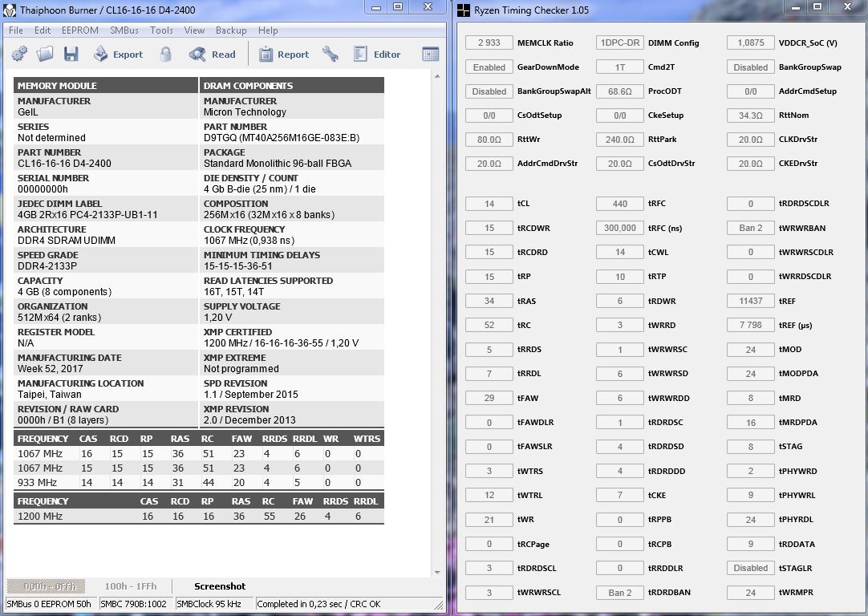
Task: Open the File menu
Action: tap(16, 30)
